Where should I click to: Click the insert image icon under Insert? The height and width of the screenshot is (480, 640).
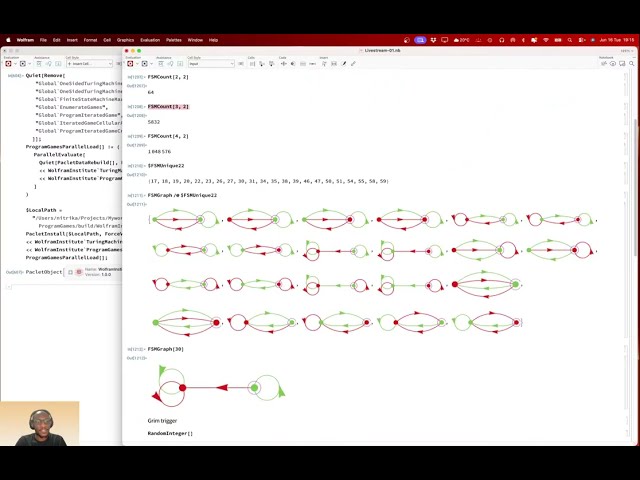pos(334,64)
